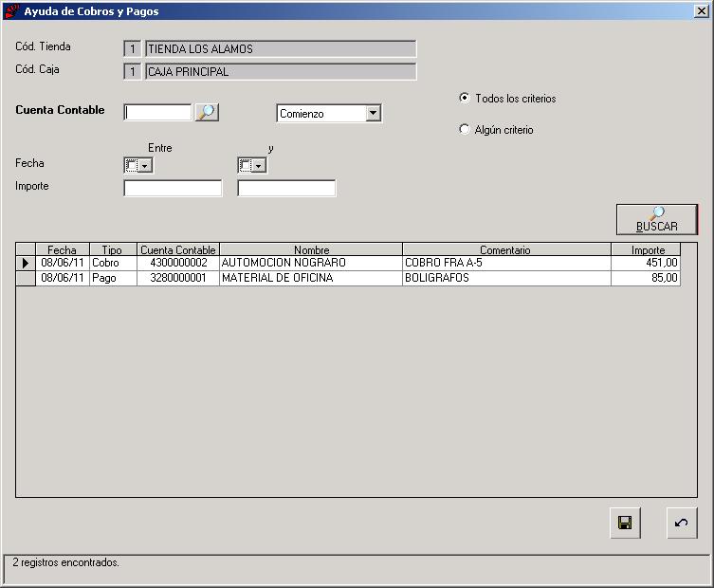Select the row selector of the Cobro row
The width and height of the screenshot is (714, 588).
click(26, 263)
